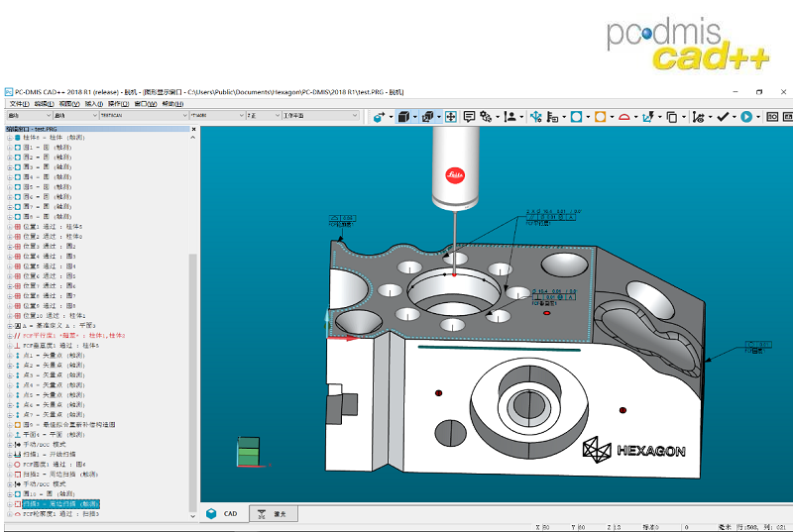Click the blue alignment axes icon
The image size is (793, 532).
(535, 117)
